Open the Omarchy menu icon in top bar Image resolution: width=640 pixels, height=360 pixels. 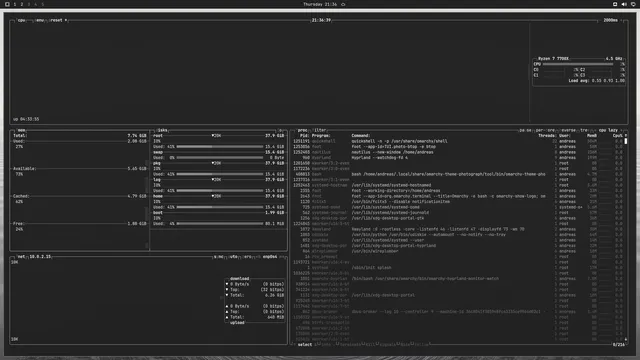click(7, 4)
